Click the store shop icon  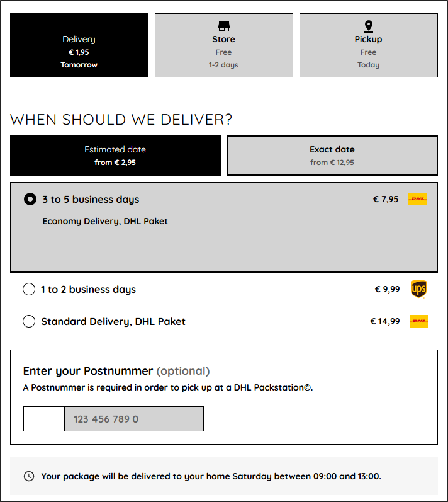pyautogui.click(x=224, y=26)
